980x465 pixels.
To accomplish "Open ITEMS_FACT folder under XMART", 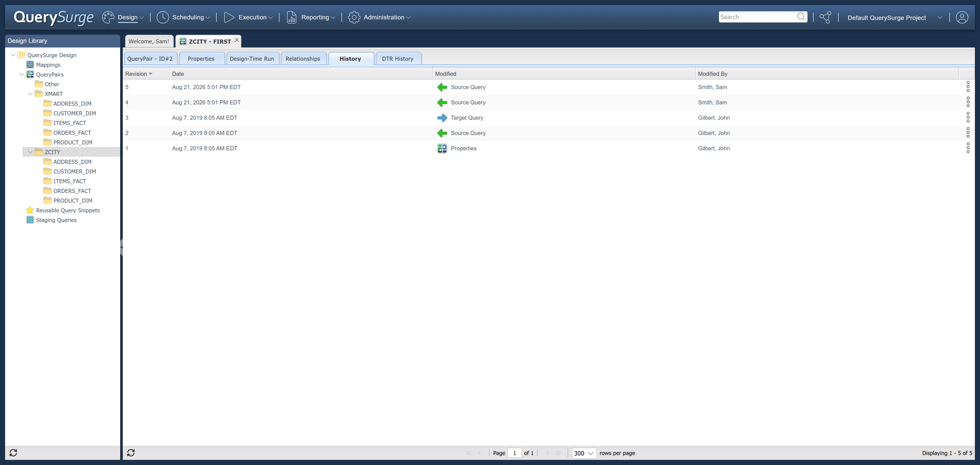I will tap(70, 123).
